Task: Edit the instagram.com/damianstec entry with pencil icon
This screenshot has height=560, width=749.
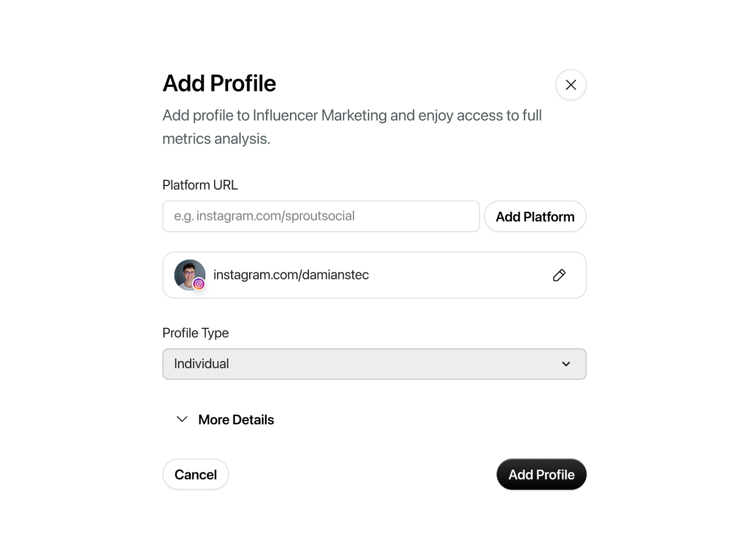Action: pos(559,275)
